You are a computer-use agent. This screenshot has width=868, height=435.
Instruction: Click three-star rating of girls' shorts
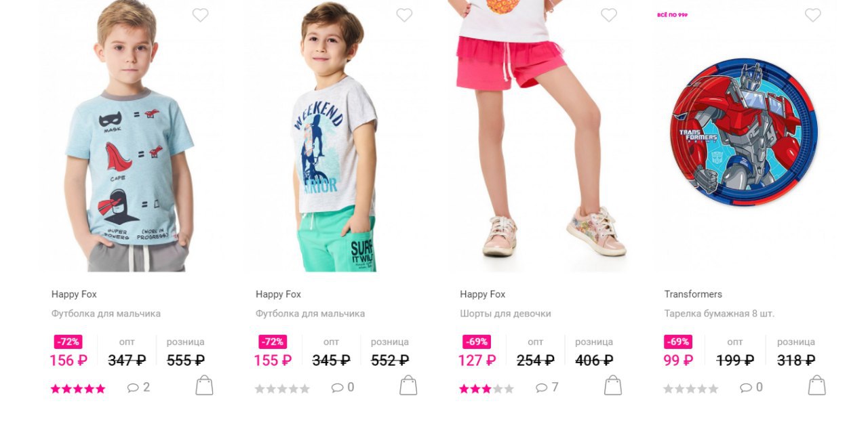tap(487, 389)
